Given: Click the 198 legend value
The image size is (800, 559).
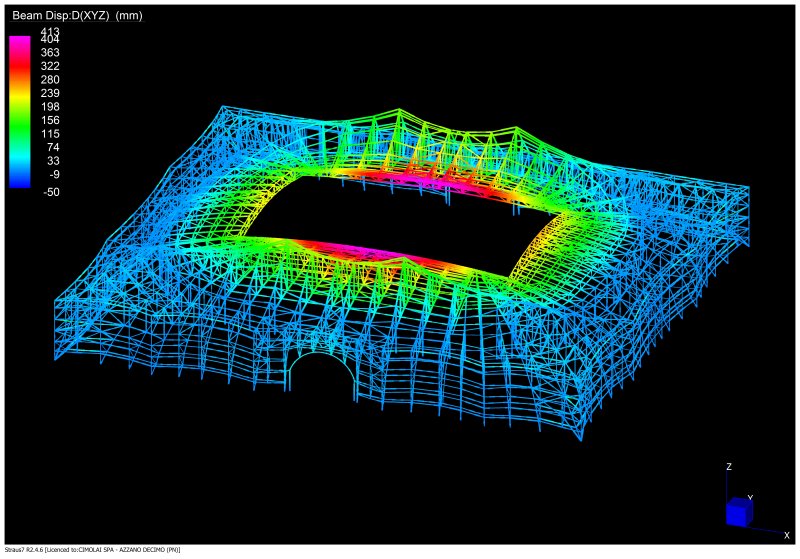Looking at the screenshot, I should [x=50, y=106].
